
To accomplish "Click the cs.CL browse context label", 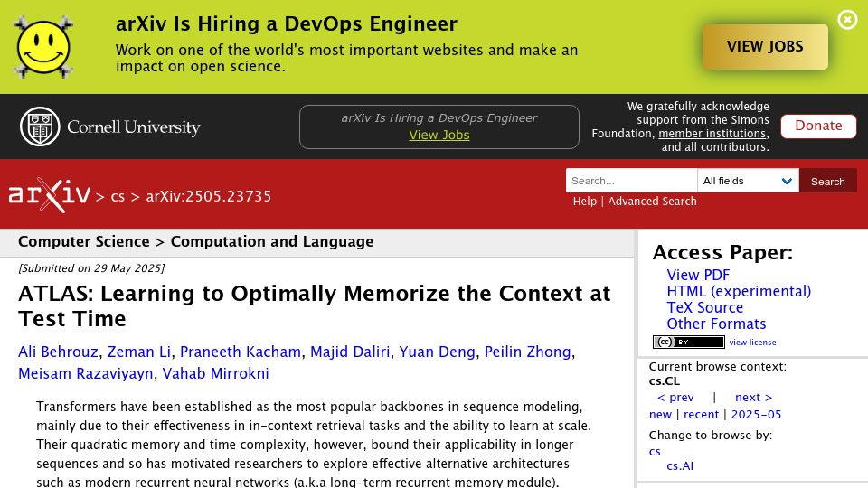I will pyautogui.click(x=665, y=381).
